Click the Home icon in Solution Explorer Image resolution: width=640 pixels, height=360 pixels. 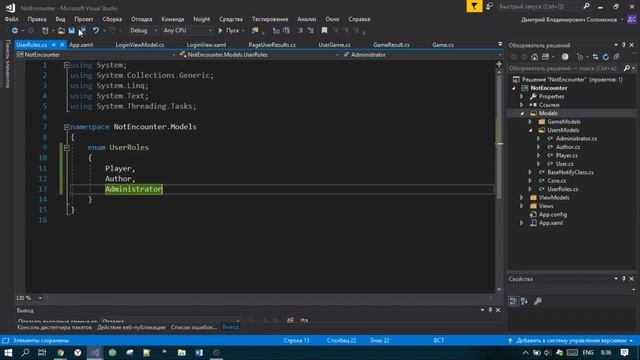tap(535, 57)
